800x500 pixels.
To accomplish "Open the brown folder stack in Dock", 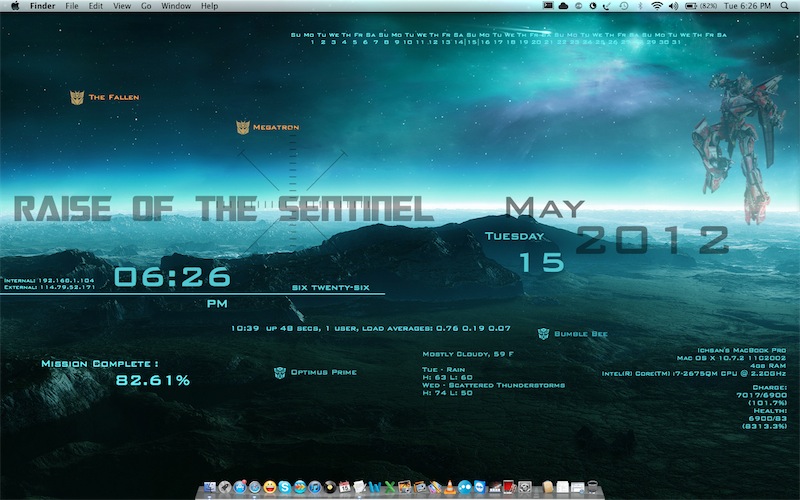I will click(x=547, y=487).
